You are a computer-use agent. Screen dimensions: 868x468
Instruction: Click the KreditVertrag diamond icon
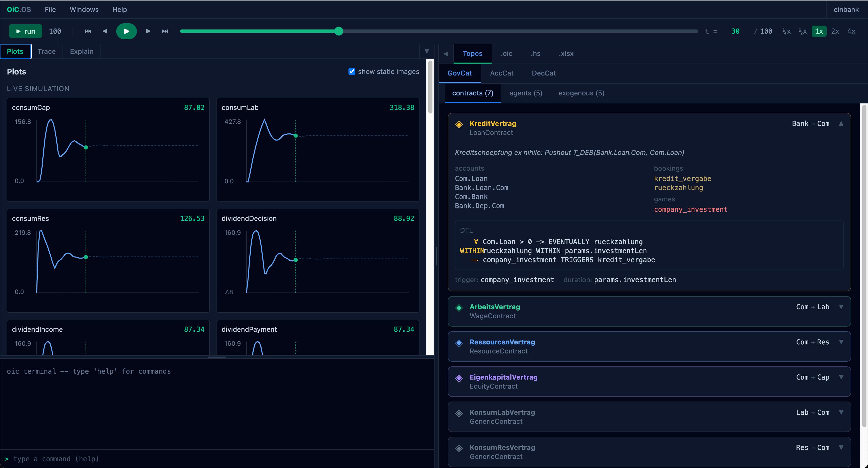(x=459, y=124)
